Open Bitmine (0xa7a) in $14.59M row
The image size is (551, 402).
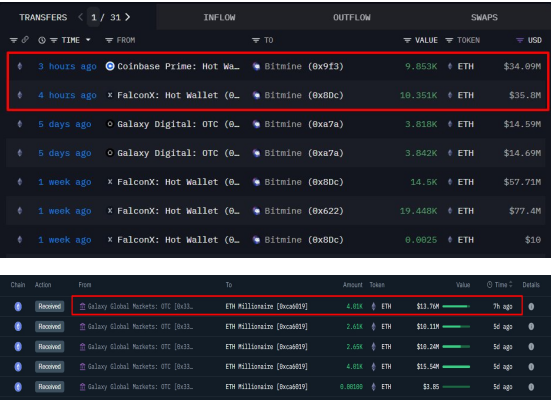tap(304, 124)
